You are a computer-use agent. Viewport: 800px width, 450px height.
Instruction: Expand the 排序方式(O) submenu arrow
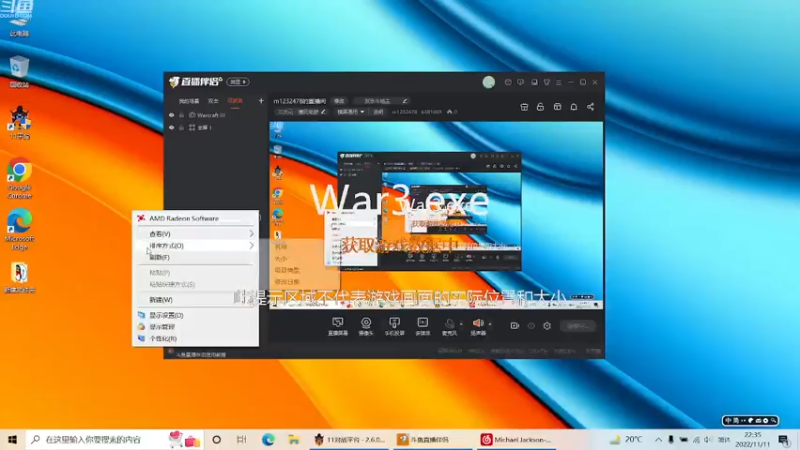tap(252, 245)
